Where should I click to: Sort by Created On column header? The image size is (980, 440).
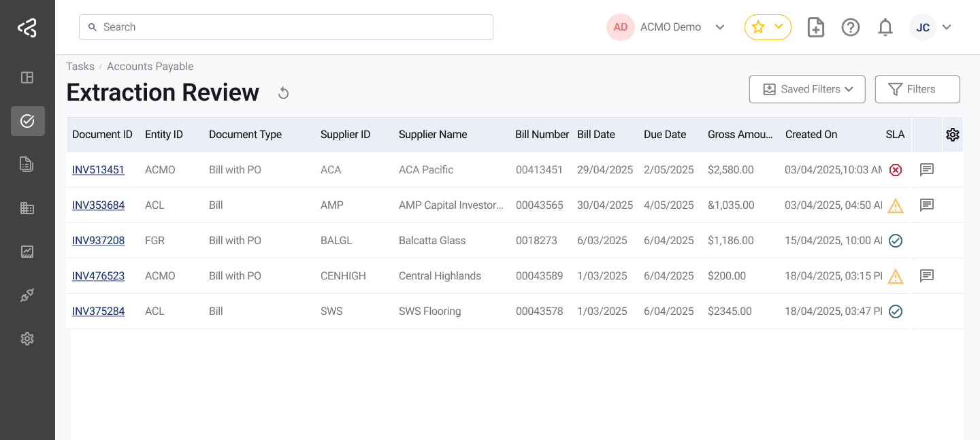click(x=811, y=135)
